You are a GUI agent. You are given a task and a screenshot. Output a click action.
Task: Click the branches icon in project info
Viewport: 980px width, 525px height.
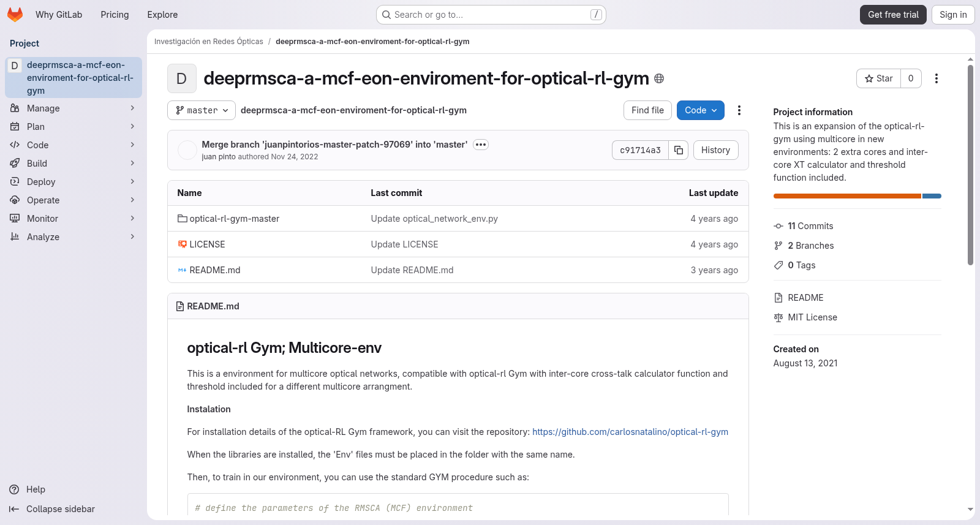[x=778, y=246]
